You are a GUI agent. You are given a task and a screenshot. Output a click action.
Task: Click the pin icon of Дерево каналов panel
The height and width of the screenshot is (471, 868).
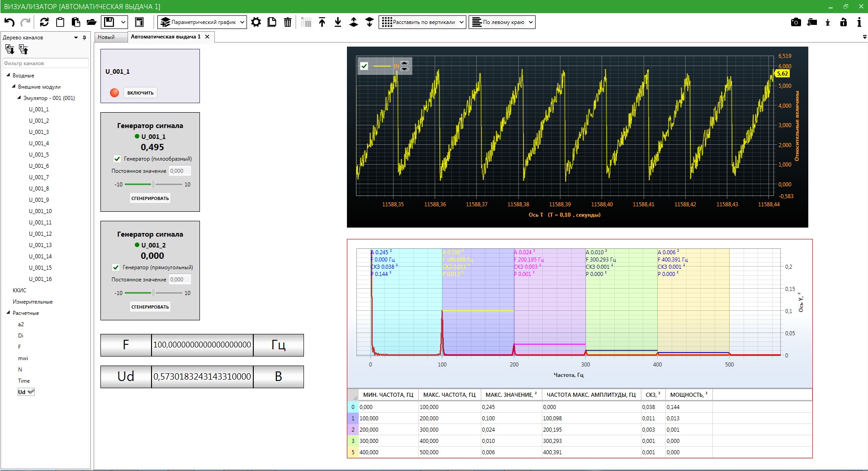(84, 38)
